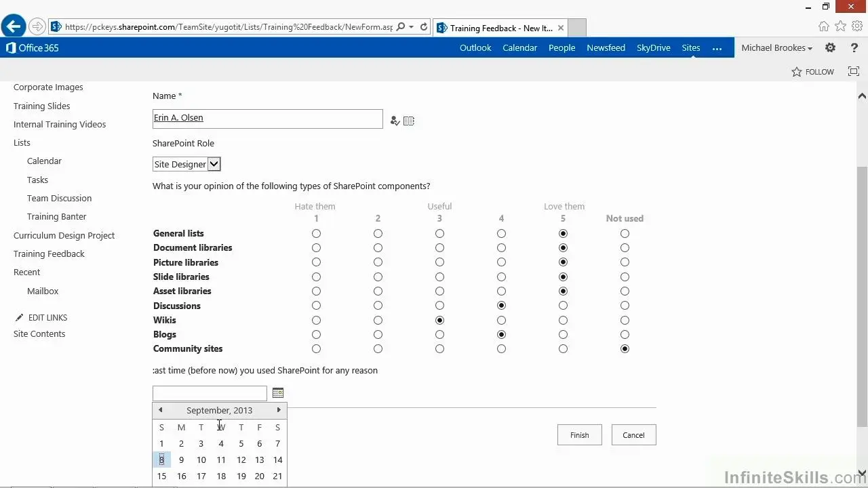Select rating 5 for Discussions
Screen dimensions: 868x488
coord(563,306)
